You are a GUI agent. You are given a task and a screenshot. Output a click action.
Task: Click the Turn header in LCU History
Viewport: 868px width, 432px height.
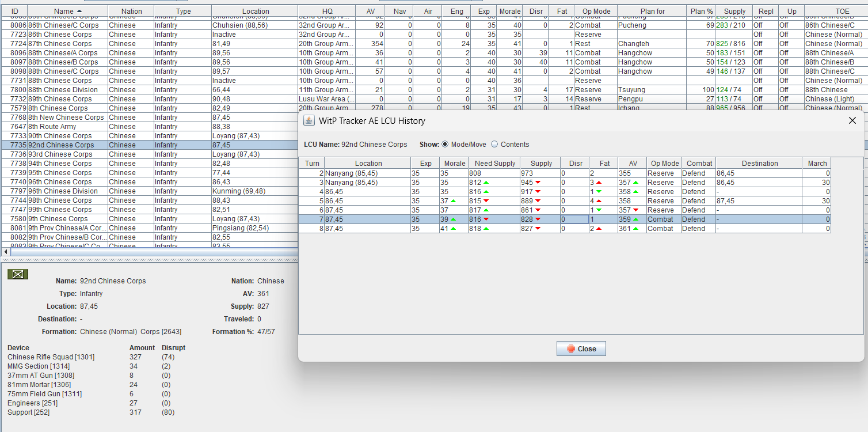(x=312, y=164)
